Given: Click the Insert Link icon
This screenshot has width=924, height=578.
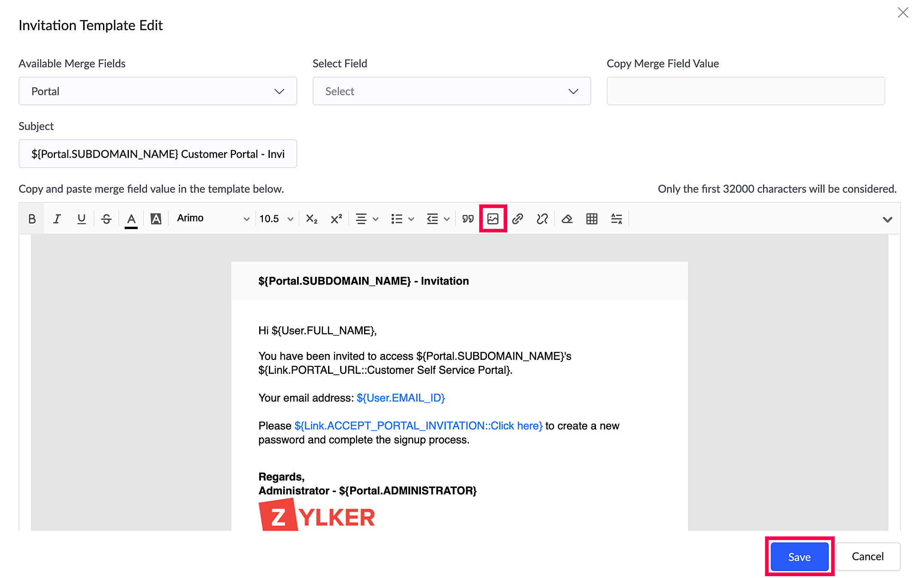Looking at the screenshot, I should (517, 219).
